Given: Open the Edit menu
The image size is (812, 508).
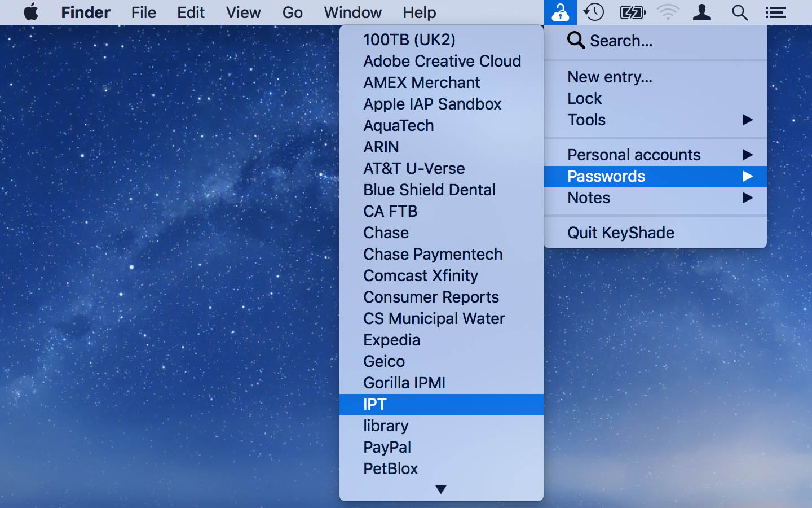Looking at the screenshot, I should pos(191,12).
